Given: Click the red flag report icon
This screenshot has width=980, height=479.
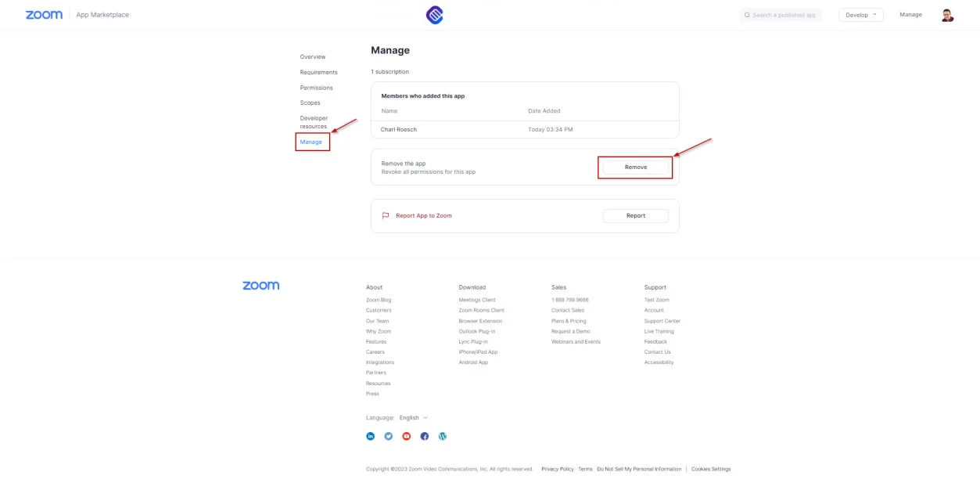Looking at the screenshot, I should tap(386, 216).
